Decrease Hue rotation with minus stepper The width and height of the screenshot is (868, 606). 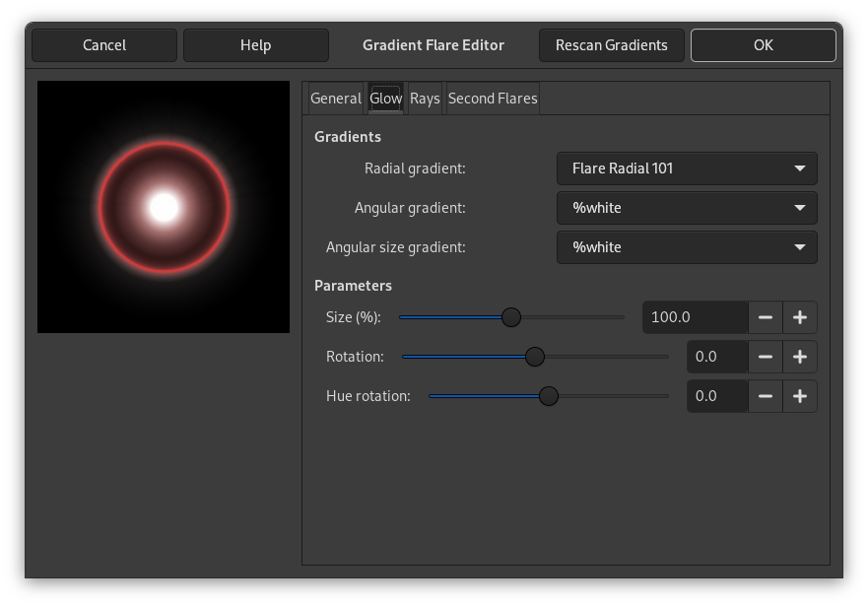(x=765, y=396)
